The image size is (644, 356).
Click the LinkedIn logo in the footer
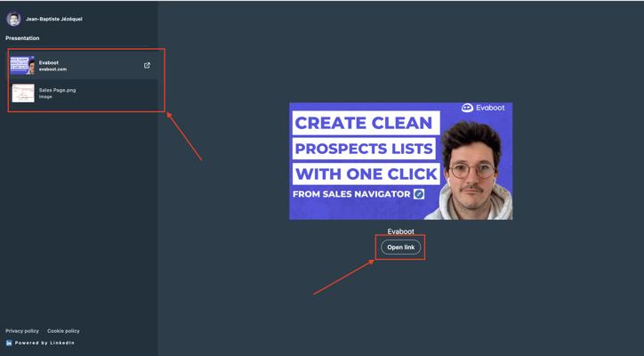(9, 343)
